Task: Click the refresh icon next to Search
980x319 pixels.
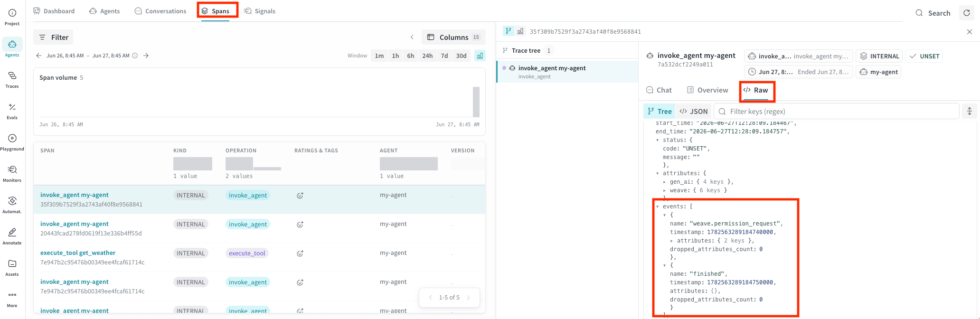Action: pos(967,13)
